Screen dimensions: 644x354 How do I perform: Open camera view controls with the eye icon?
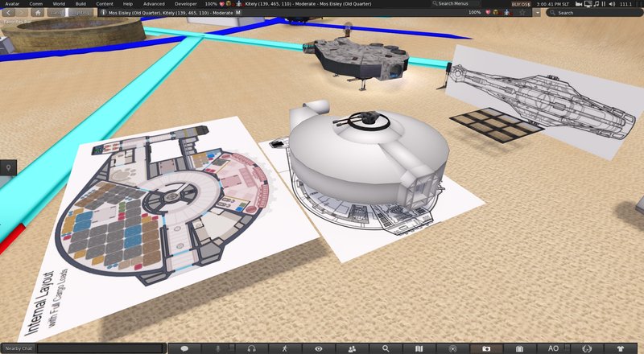pos(319,348)
